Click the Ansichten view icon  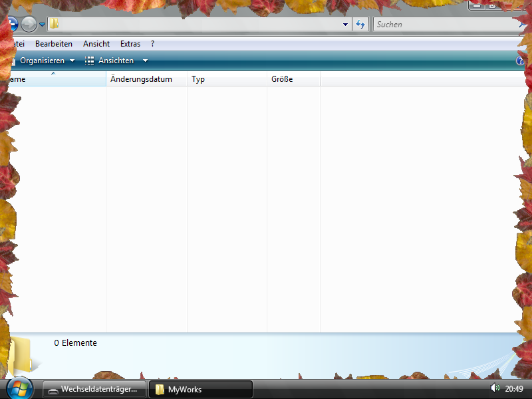tap(90, 61)
